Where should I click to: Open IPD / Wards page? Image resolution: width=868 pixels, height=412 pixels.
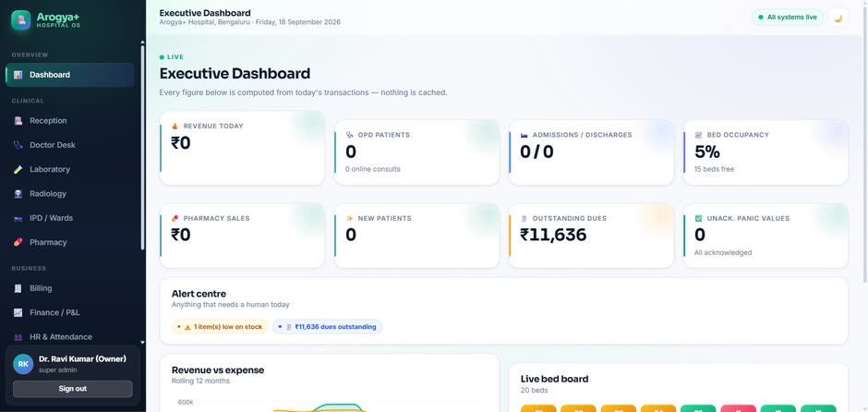[70, 218]
